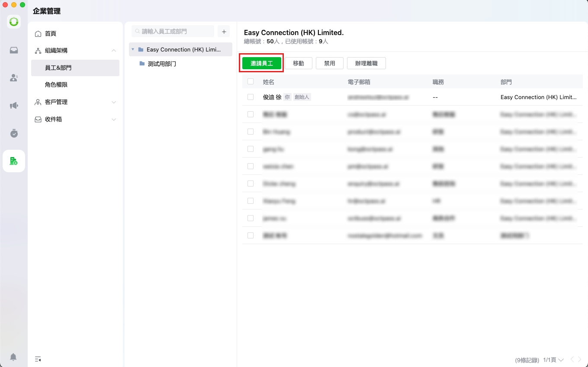Click the green 邀請員工 button
This screenshot has width=588, height=367.
click(x=261, y=63)
